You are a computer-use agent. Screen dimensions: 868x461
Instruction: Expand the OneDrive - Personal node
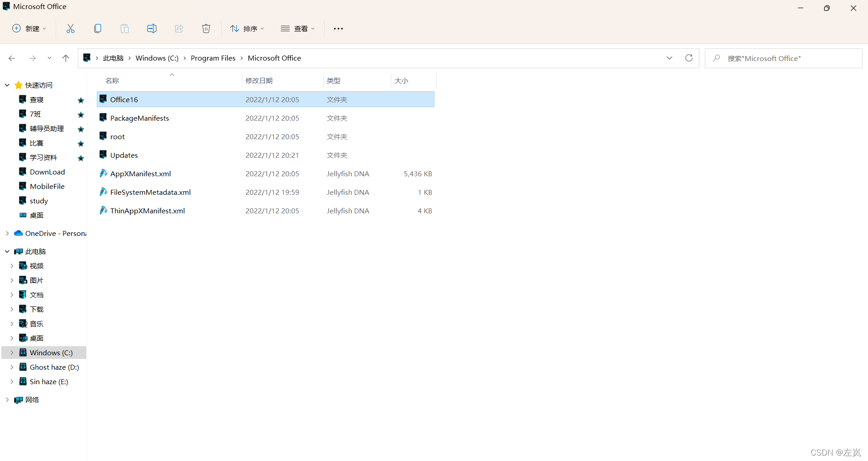(7, 233)
